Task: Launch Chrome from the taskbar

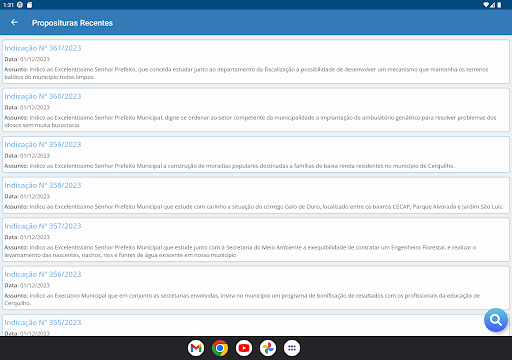Action: point(220,348)
